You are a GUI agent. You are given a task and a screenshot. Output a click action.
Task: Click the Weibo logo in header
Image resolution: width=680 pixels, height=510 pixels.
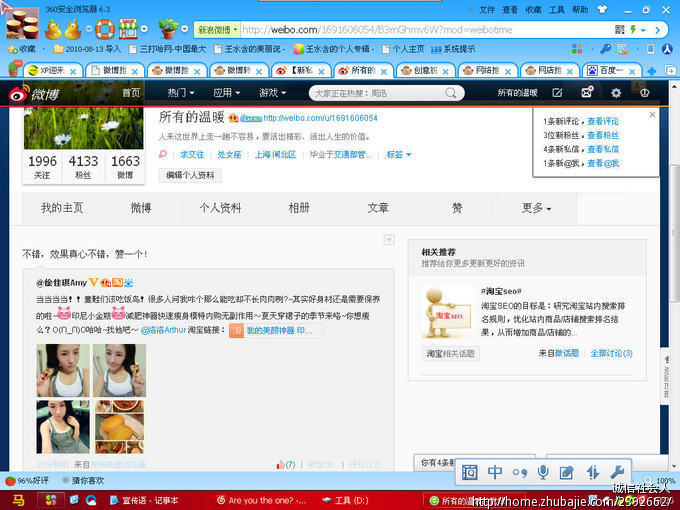tap(34, 93)
